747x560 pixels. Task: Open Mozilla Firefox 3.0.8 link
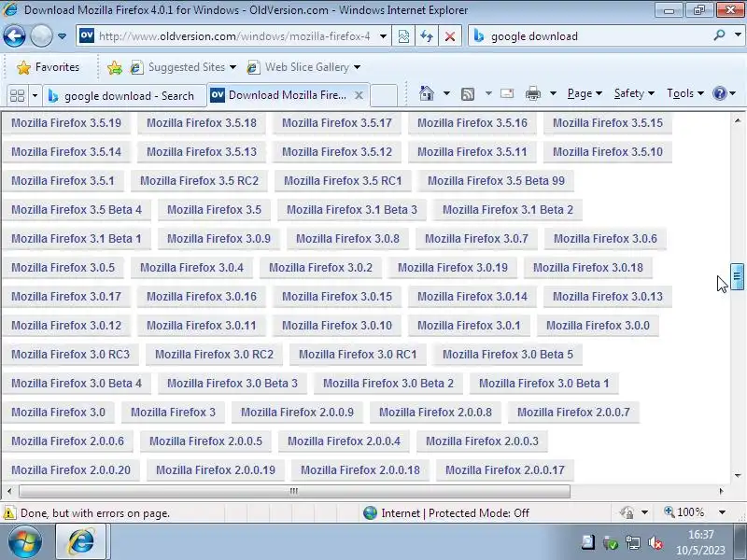[347, 239]
